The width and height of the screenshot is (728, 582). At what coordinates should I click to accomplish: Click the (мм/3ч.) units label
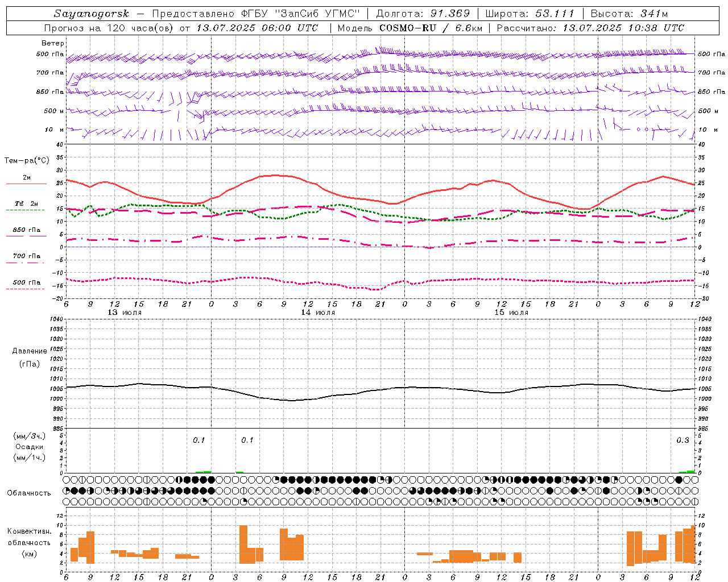[x=29, y=436]
